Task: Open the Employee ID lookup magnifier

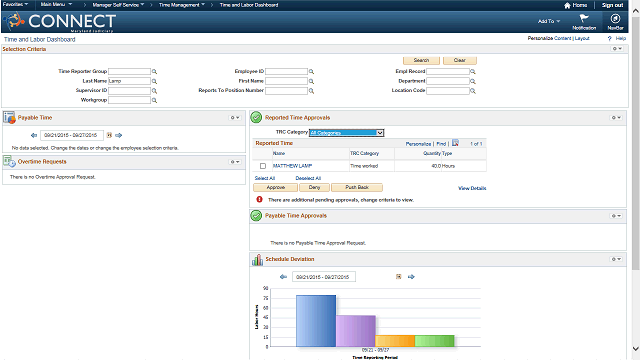Action: tap(311, 72)
